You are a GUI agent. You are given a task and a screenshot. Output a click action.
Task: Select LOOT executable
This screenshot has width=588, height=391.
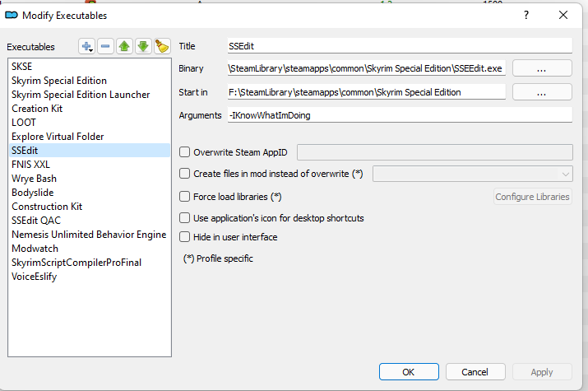(x=90, y=123)
